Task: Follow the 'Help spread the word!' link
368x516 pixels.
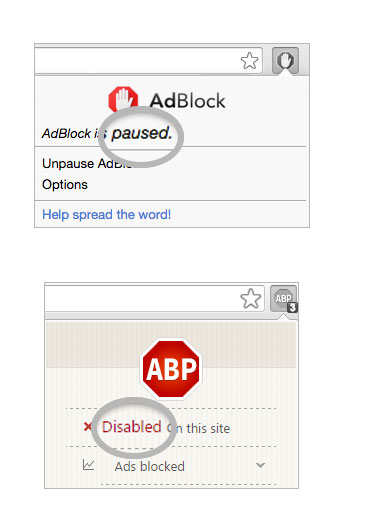Action: [x=106, y=214]
